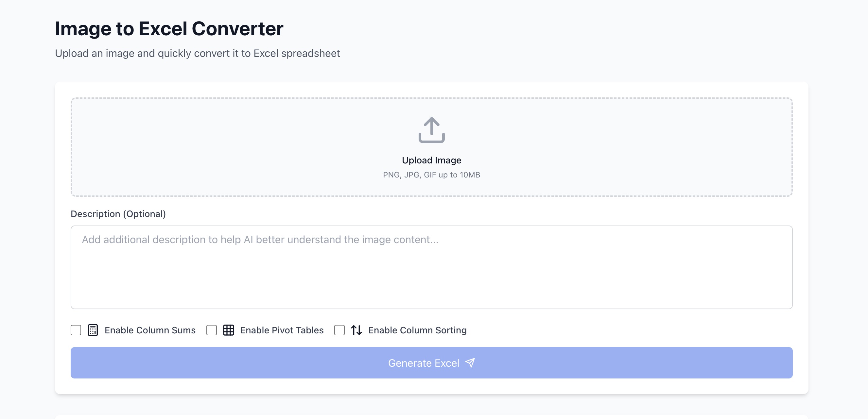The image size is (868, 419).
Task: Click the partially visible panel below the converter card
Action: [431, 417]
